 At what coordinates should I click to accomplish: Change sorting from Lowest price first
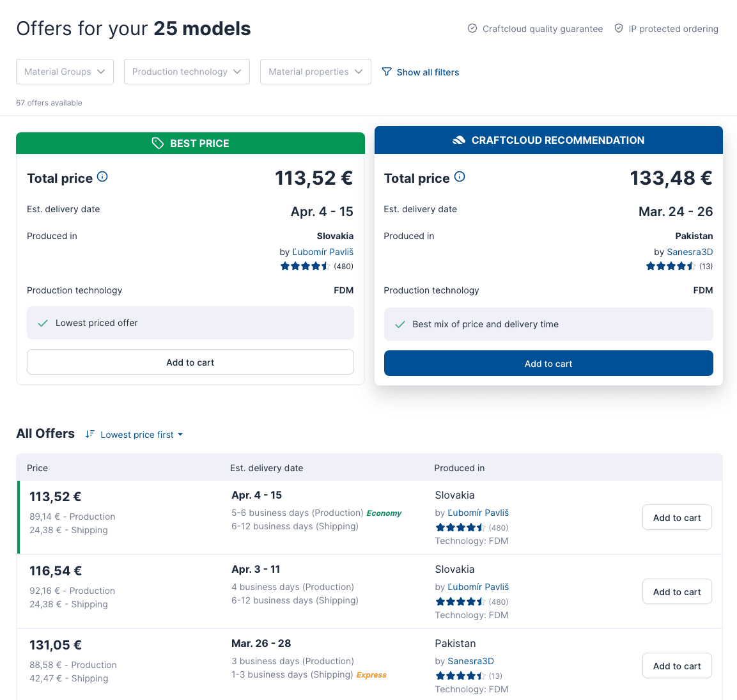[x=141, y=435]
